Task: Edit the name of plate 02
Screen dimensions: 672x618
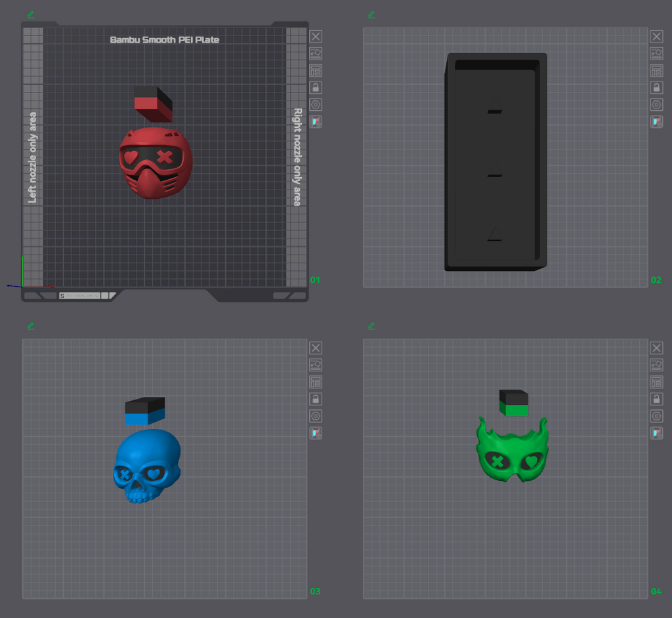Action: pos(371,14)
